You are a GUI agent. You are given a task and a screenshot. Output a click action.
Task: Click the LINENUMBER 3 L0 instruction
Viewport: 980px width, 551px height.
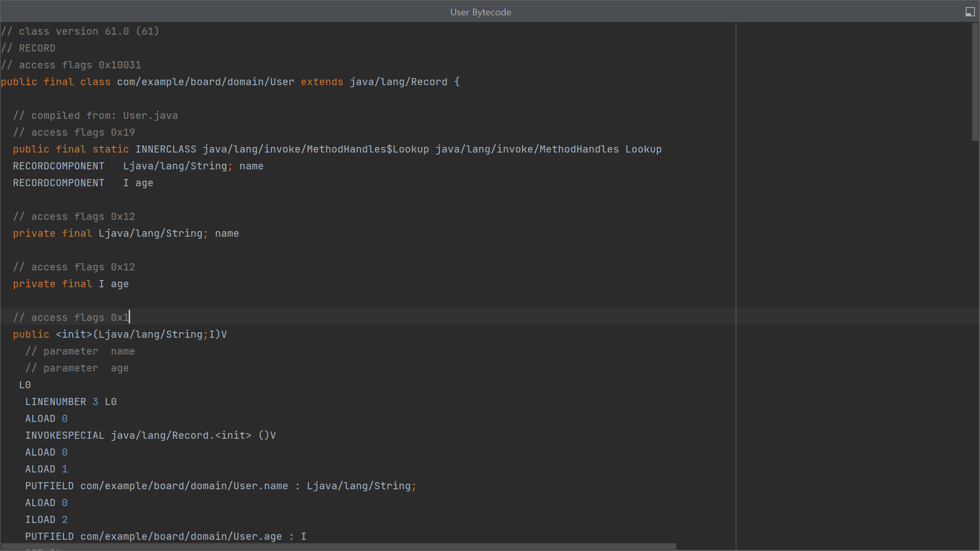[70, 402]
